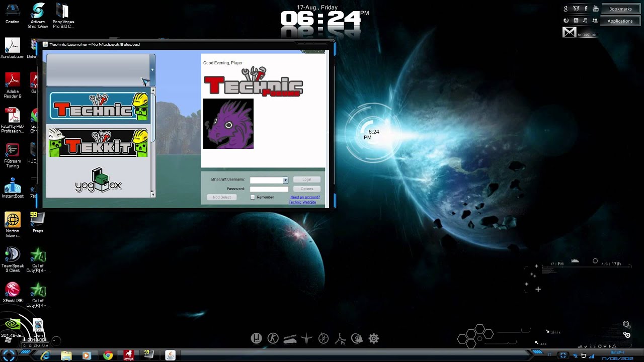
Task: Launch Call of Duty 4 icon beside TeamSpeak
Action: (38, 260)
